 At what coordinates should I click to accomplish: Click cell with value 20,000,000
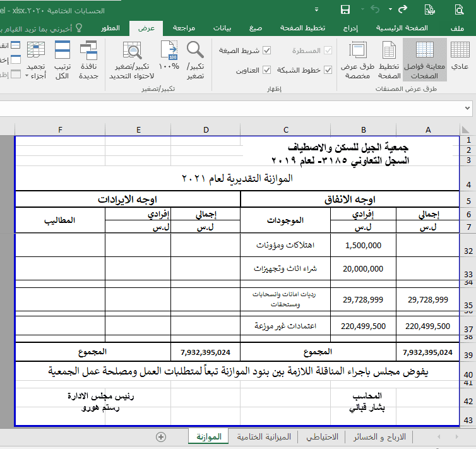363,268
